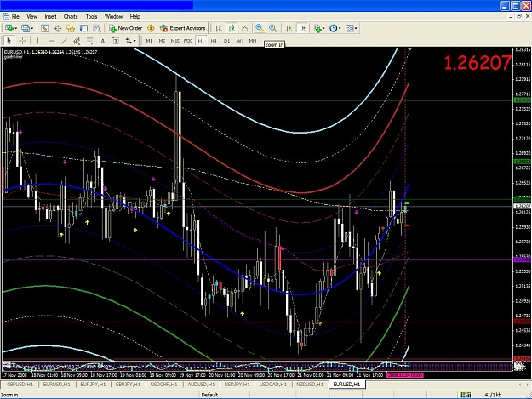This screenshot has width=532, height=399.
Task: Expand the Templates dropdown arrow
Action: tap(356, 28)
